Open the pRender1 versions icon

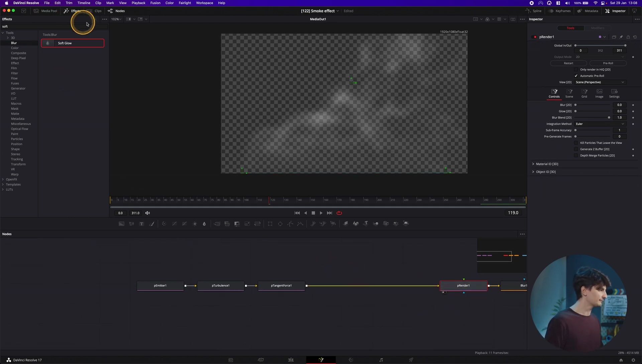coord(614,37)
